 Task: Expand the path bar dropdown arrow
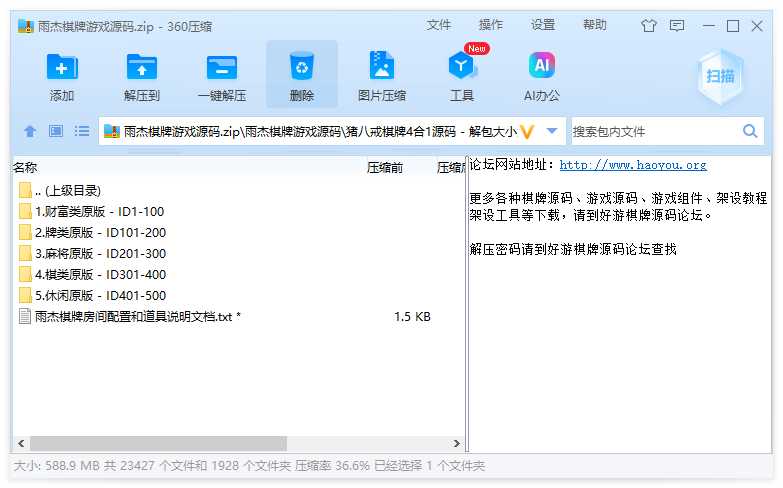tap(552, 131)
